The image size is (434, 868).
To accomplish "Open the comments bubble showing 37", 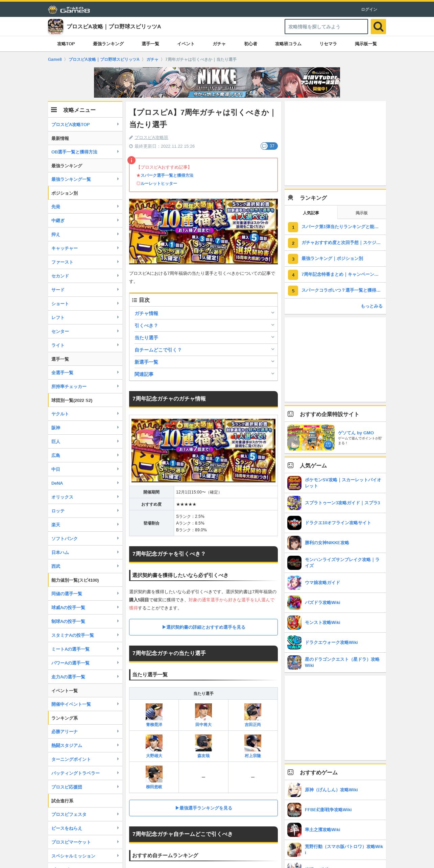I will click(x=269, y=146).
